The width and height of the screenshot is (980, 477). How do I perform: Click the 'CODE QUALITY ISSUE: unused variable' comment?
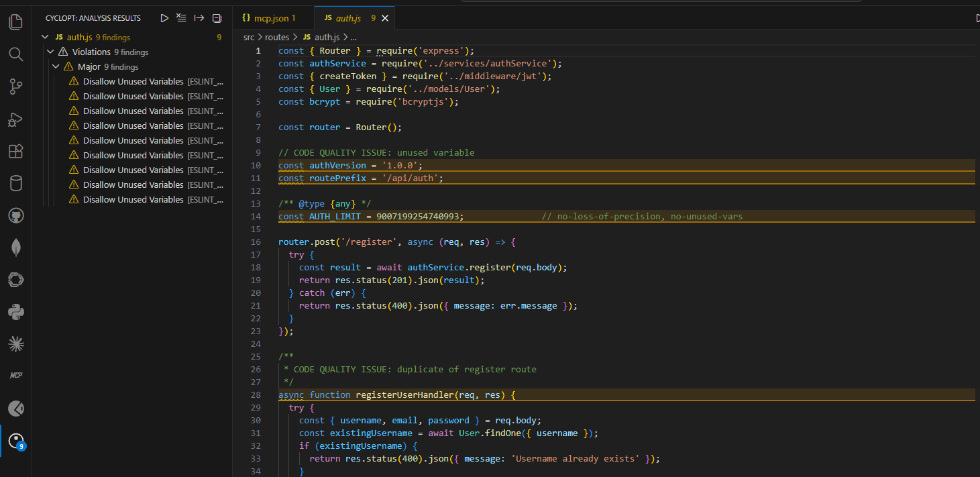pyautogui.click(x=376, y=153)
